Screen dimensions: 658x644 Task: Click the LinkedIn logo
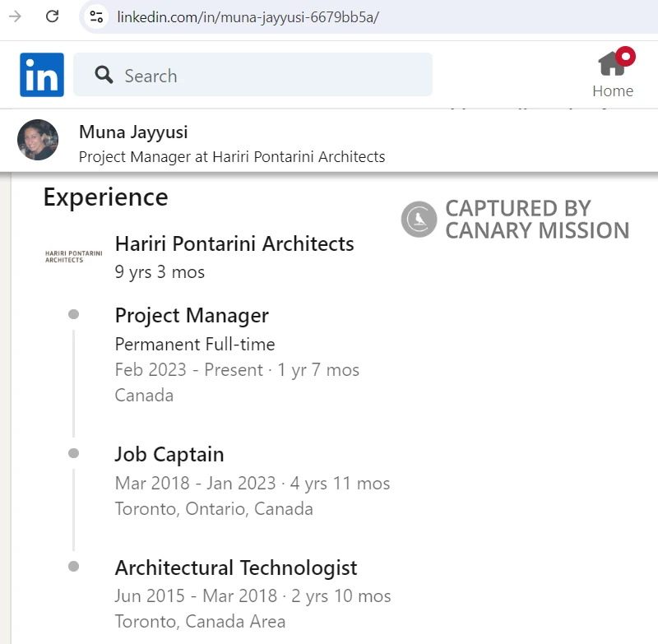42,75
